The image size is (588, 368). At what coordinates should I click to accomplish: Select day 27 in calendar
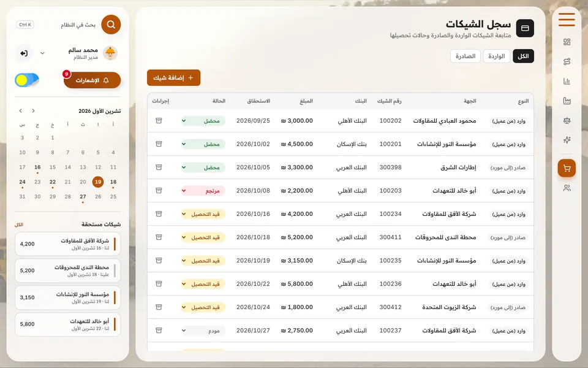83,197
